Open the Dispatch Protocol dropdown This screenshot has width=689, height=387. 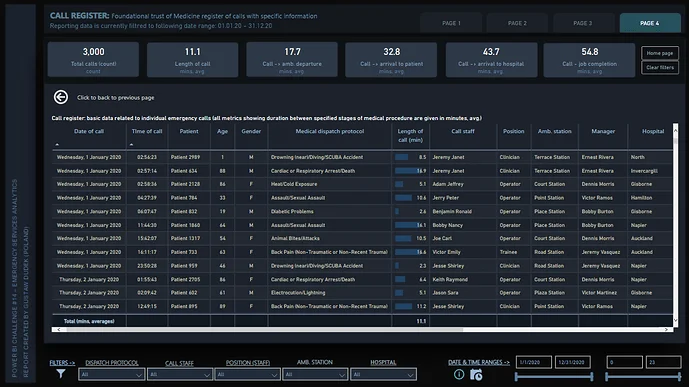tap(111, 374)
